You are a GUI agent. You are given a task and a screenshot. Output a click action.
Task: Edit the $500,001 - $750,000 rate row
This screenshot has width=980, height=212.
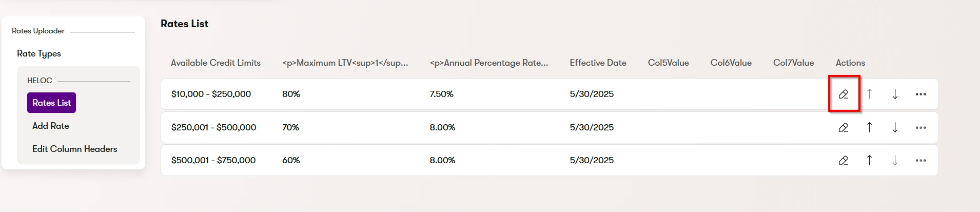(x=844, y=160)
